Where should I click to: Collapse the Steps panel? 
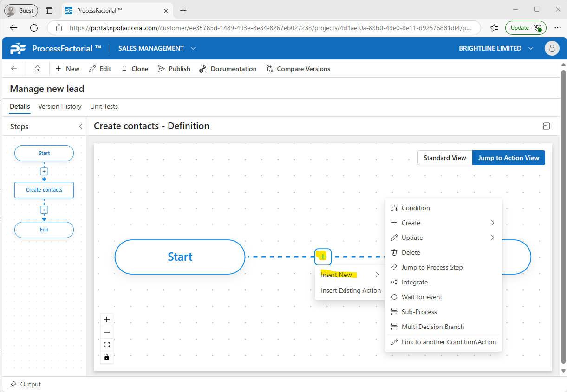pos(81,126)
